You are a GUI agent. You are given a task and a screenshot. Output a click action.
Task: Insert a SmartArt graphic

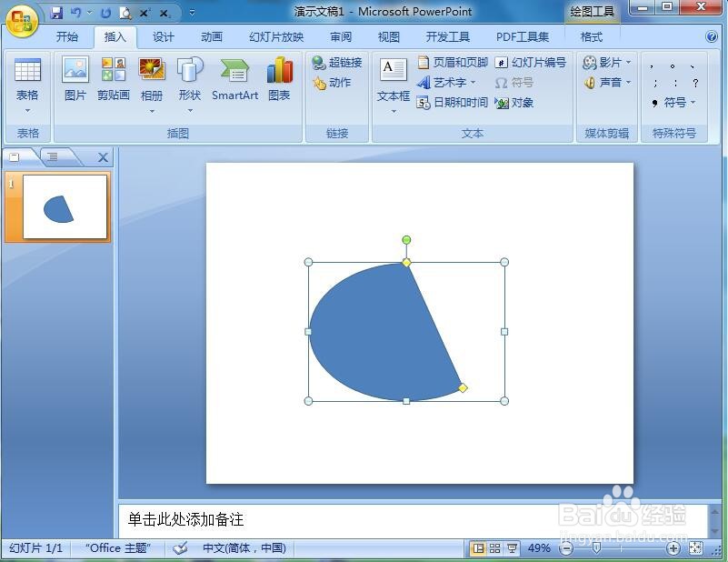234,79
